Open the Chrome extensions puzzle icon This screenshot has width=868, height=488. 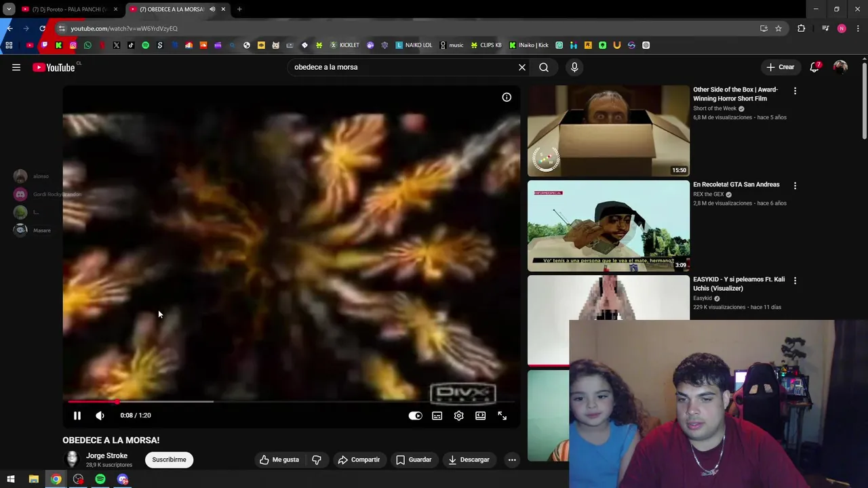(x=802, y=28)
